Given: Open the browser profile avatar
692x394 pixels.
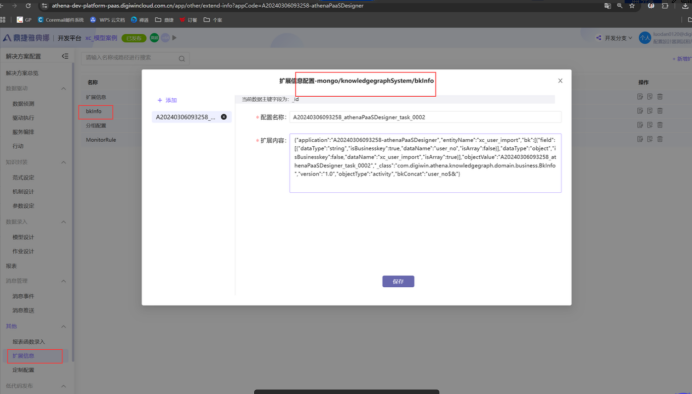Looking at the screenshot, I should [x=651, y=6].
